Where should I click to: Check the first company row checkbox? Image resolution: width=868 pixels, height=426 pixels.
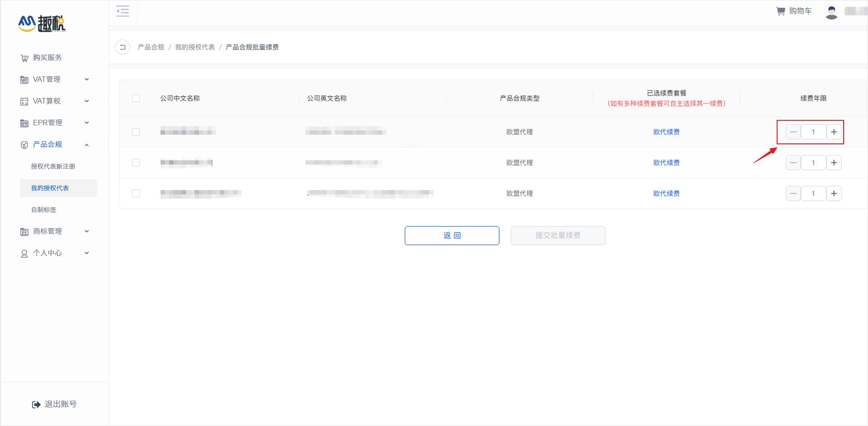pos(136,132)
